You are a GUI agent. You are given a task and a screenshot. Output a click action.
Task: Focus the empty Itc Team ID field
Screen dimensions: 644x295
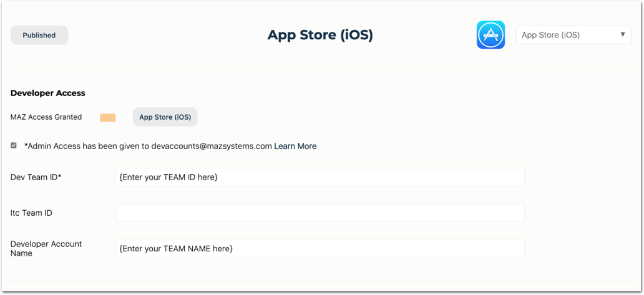pos(320,213)
